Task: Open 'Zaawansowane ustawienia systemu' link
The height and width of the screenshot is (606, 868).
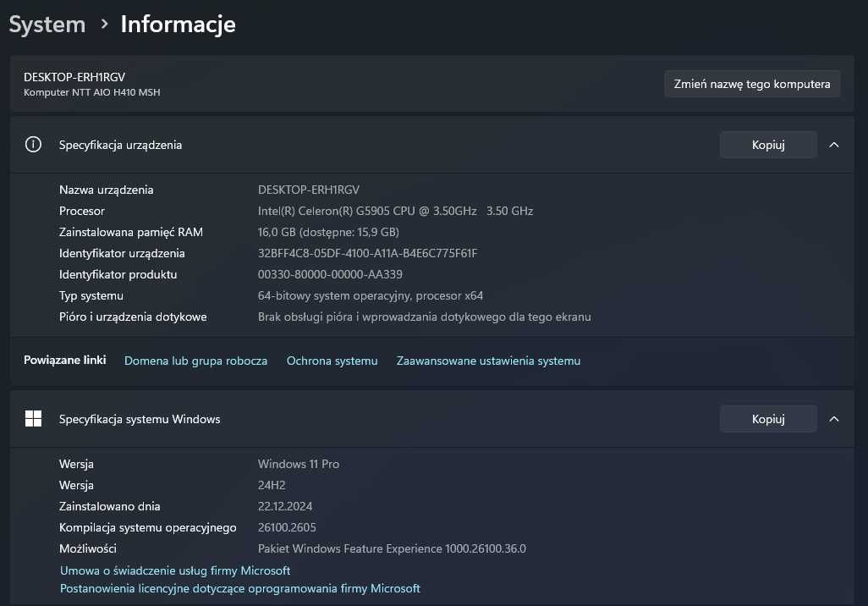Action: pyautogui.click(x=488, y=361)
